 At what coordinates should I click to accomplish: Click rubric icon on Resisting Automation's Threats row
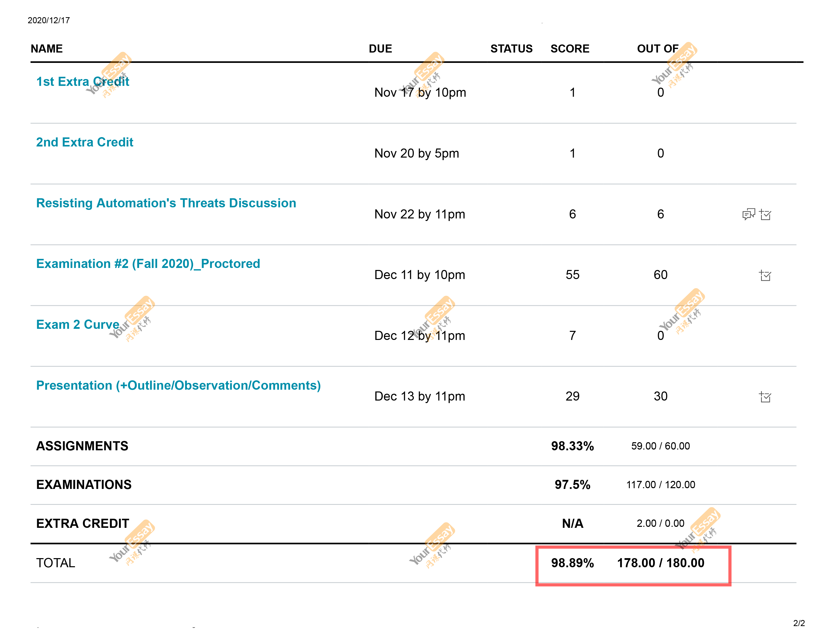[x=765, y=215]
